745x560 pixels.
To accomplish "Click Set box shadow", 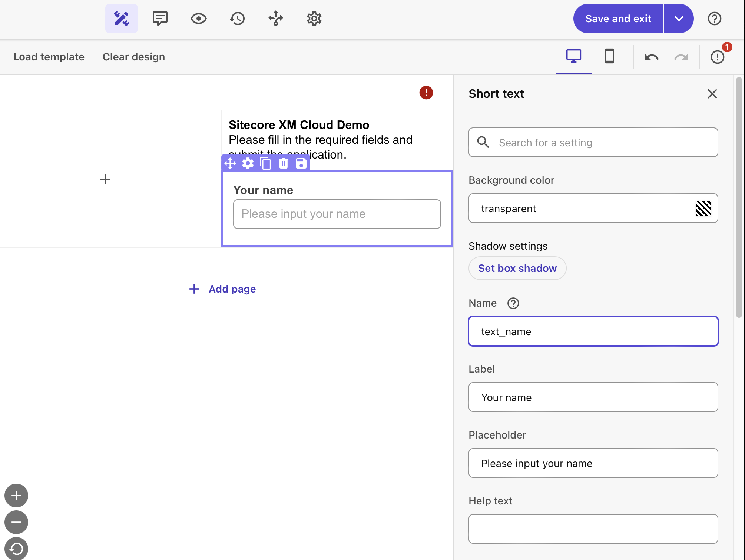I will tap(517, 268).
